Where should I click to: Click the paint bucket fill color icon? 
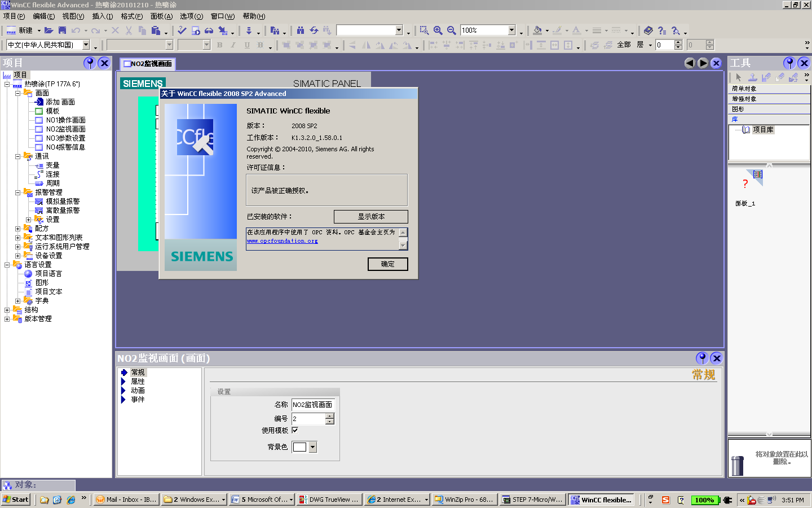click(x=537, y=30)
